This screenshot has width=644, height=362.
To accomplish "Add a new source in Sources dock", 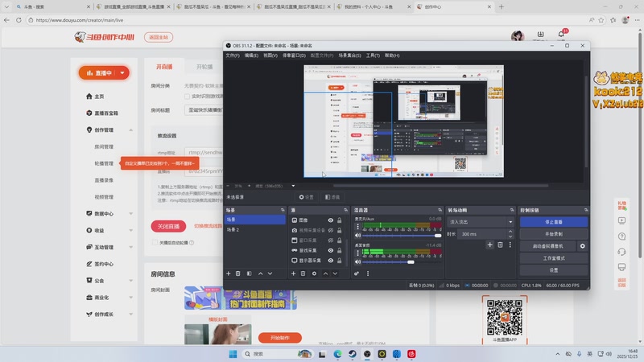I will [293, 274].
